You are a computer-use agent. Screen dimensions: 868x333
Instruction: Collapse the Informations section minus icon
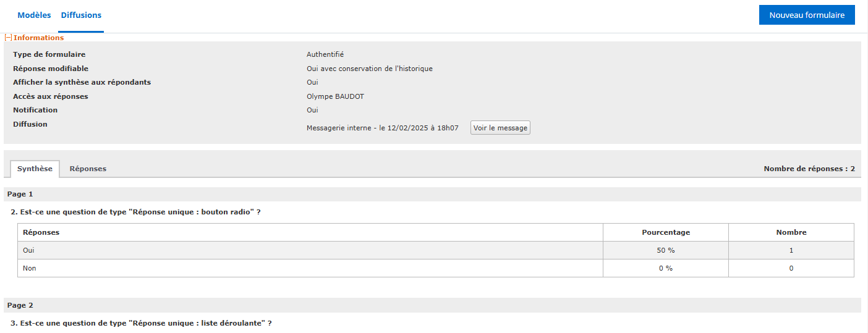8,38
